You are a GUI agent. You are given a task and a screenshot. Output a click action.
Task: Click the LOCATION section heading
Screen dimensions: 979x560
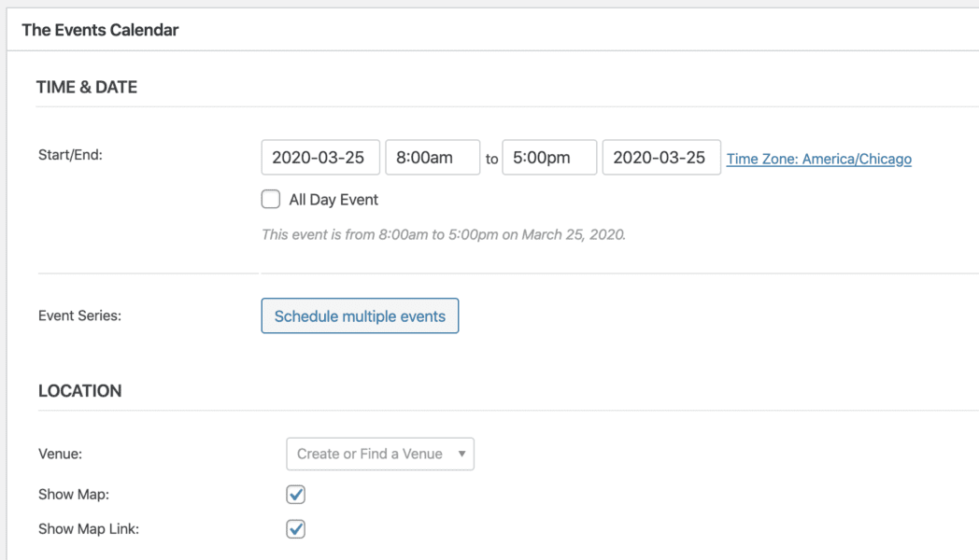point(79,391)
